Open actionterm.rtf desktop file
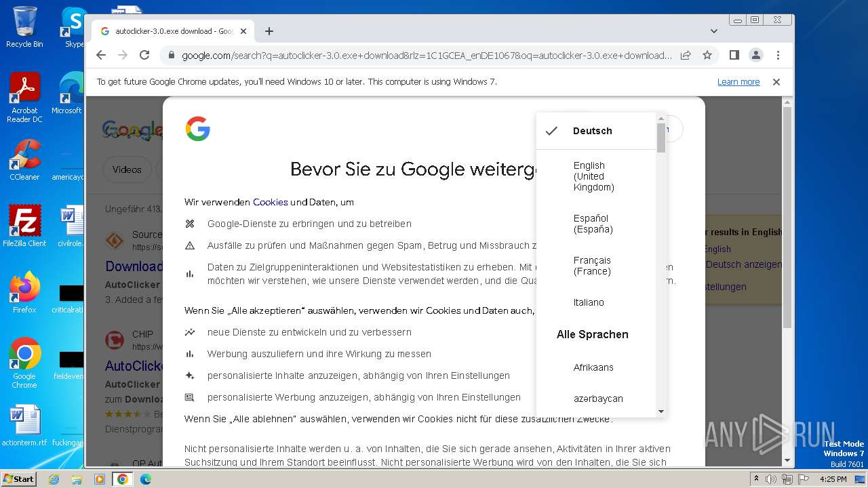This screenshot has width=868, height=488. coord(24,426)
